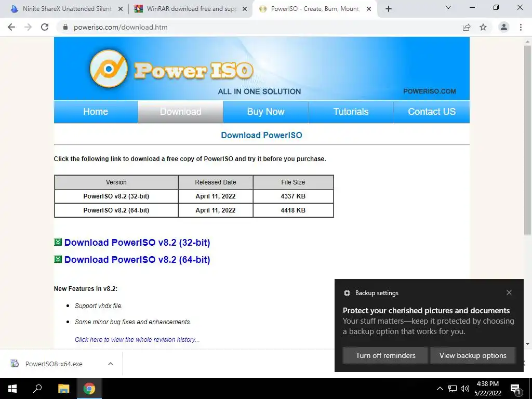Click the Chrome taskbar icon
The image size is (532, 399).
coord(89,389)
